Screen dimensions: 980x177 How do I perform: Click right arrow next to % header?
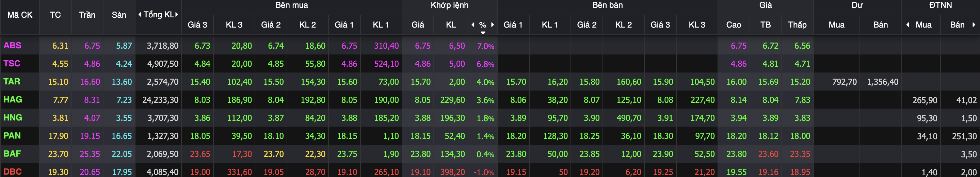click(x=493, y=25)
